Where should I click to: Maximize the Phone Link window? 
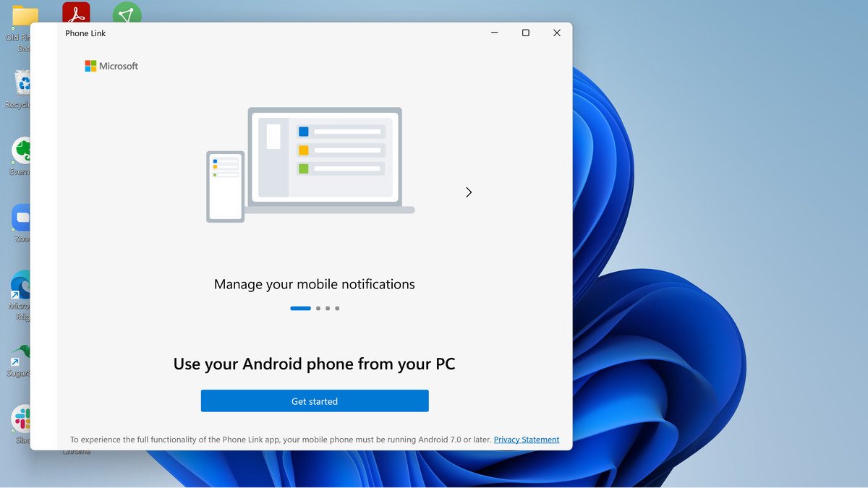coord(525,33)
